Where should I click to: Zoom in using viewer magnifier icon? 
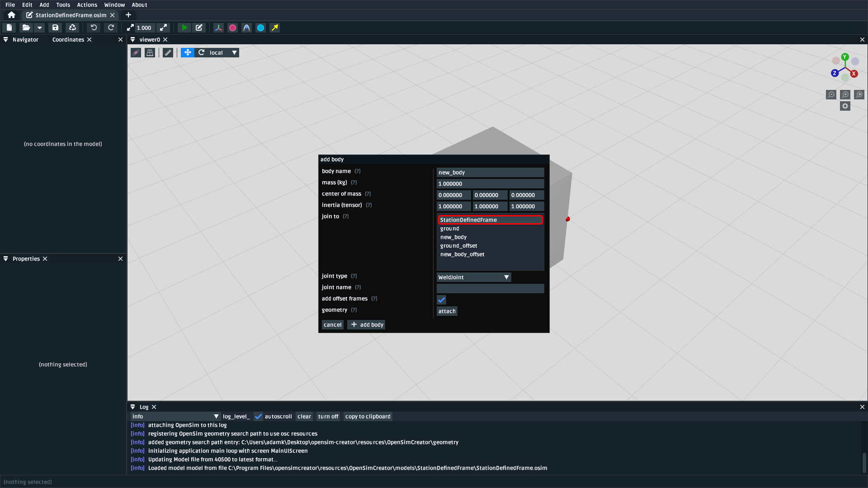845,94
